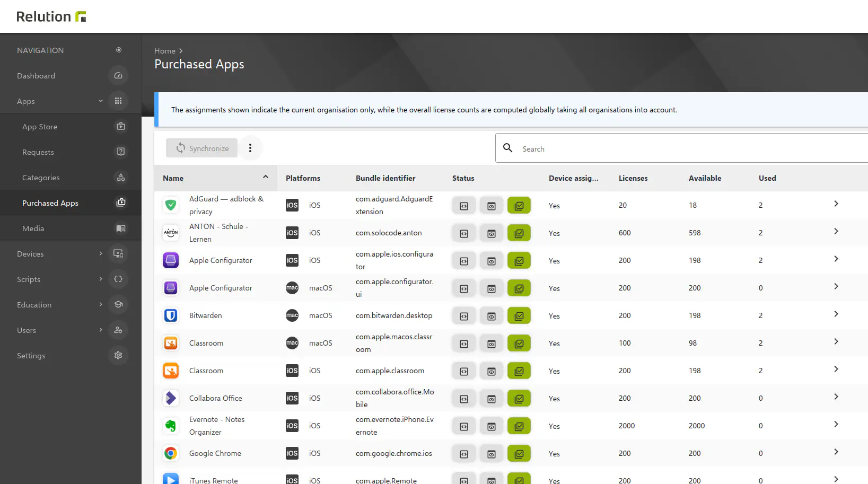Image resolution: width=868 pixels, height=484 pixels.
Task: Click the Categories shapes icon
Action: point(121,178)
